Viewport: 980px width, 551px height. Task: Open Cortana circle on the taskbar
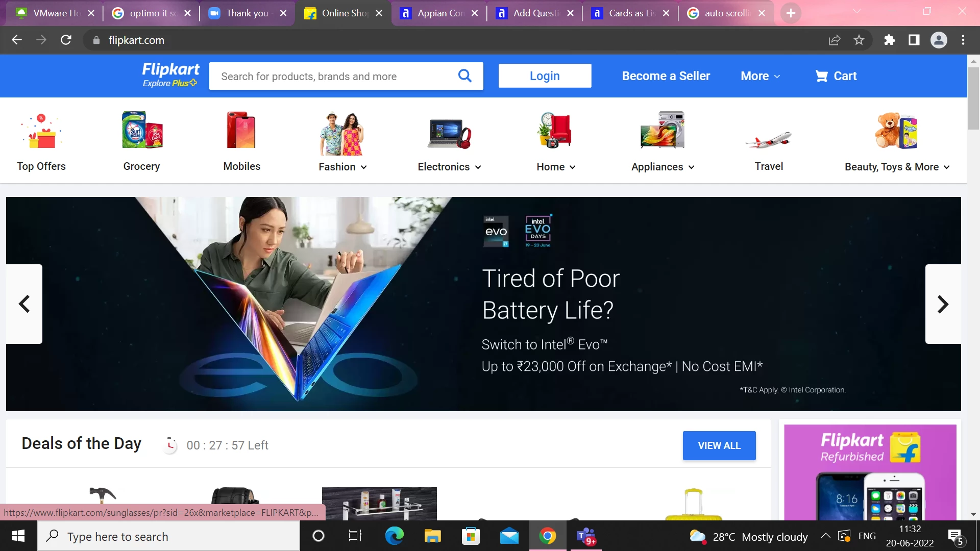(x=318, y=536)
